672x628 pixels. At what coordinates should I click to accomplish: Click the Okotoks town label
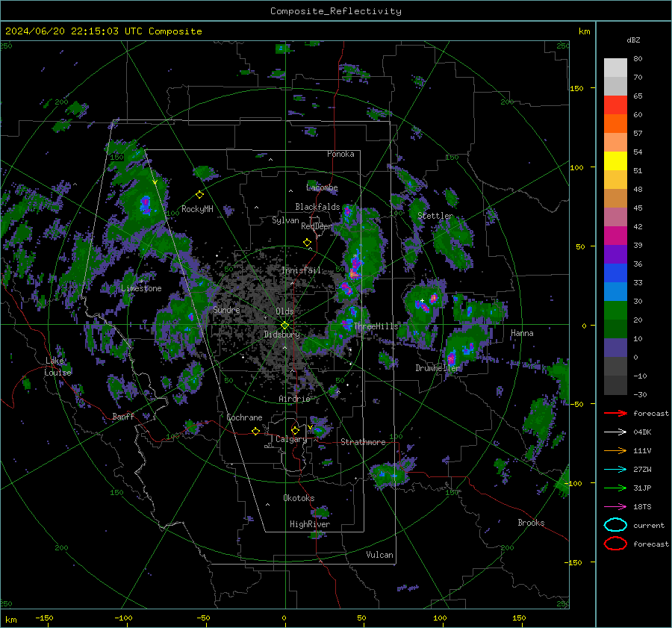tap(299, 497)
